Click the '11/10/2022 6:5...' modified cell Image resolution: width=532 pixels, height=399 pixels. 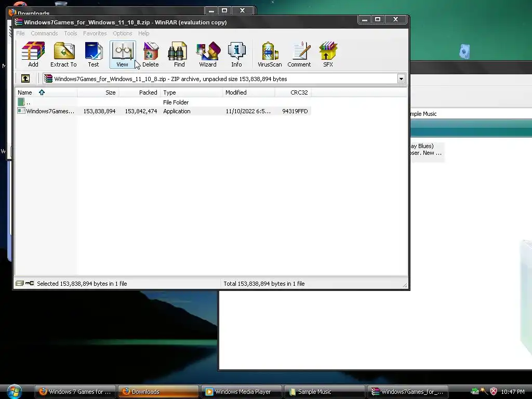(248, 111)
